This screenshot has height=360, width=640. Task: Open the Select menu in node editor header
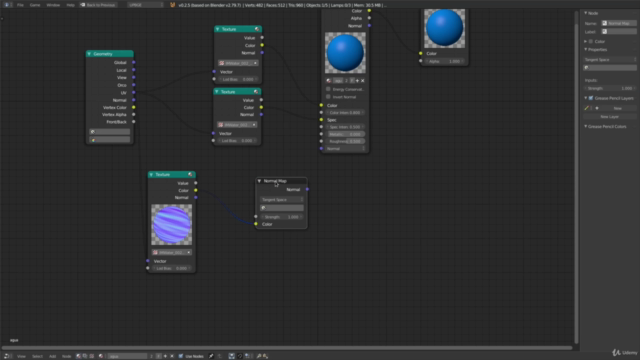tap(37, 356)
